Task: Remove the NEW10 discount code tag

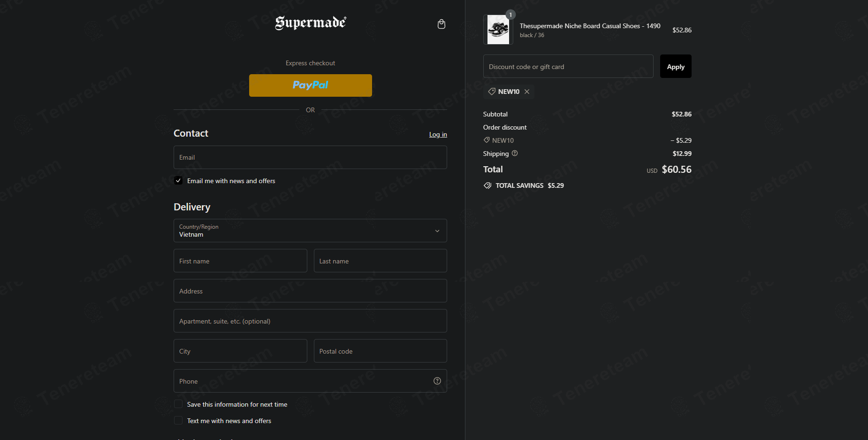Action: 527,92
